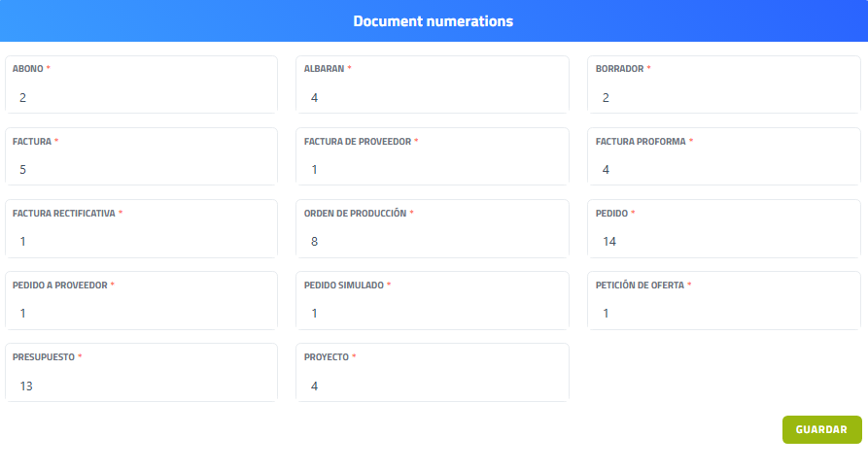Viewport: 868px width, 470px height.
Task: Click the PEDIDO SIMULADO label text
Action: click(x=344, y=285)
